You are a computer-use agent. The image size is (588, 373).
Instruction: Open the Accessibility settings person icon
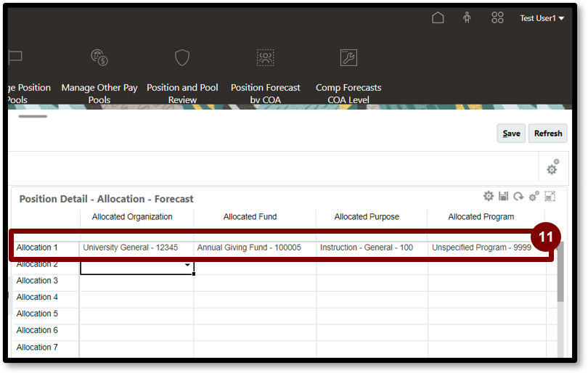coord(467,17)
